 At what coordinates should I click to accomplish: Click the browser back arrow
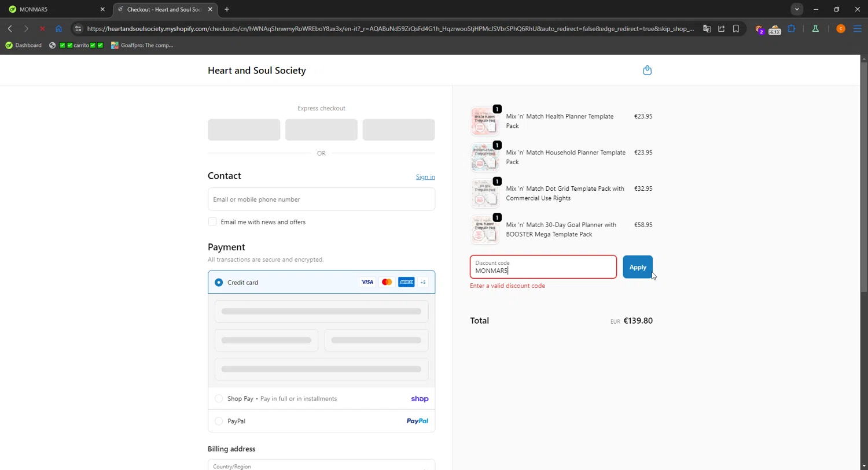10,28
